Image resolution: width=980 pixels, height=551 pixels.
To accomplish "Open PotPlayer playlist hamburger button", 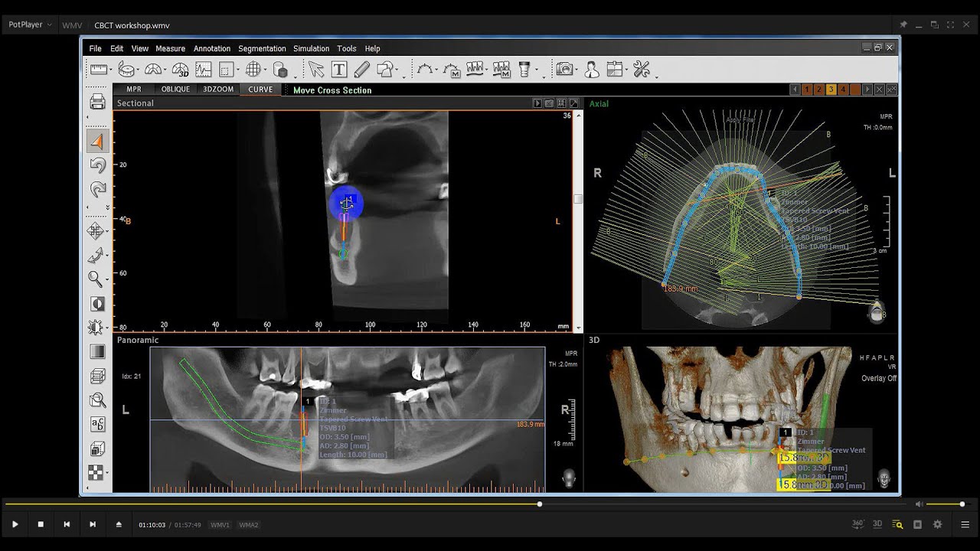I will [965, 524].
